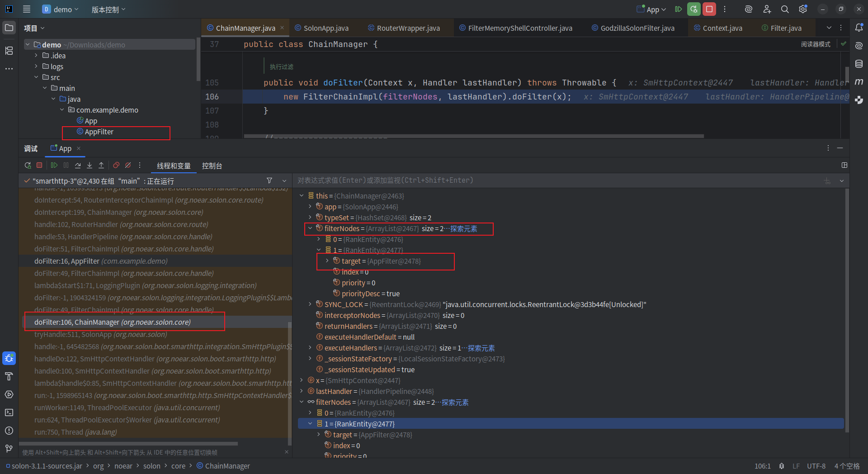Open View Breakpoints dialog
Screen dimensions: 868x474
[x=116, y=166]
